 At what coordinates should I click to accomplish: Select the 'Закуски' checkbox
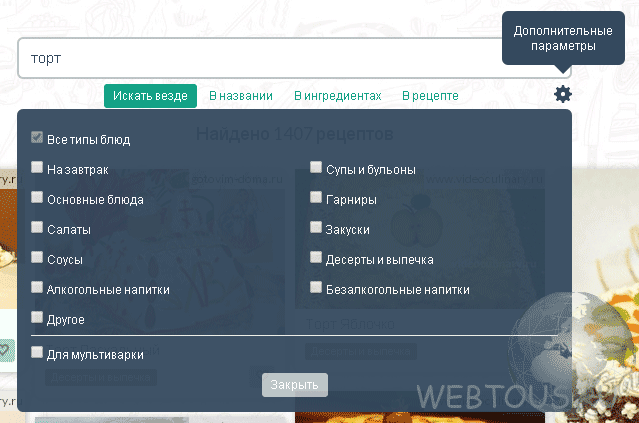click(315, 227)
